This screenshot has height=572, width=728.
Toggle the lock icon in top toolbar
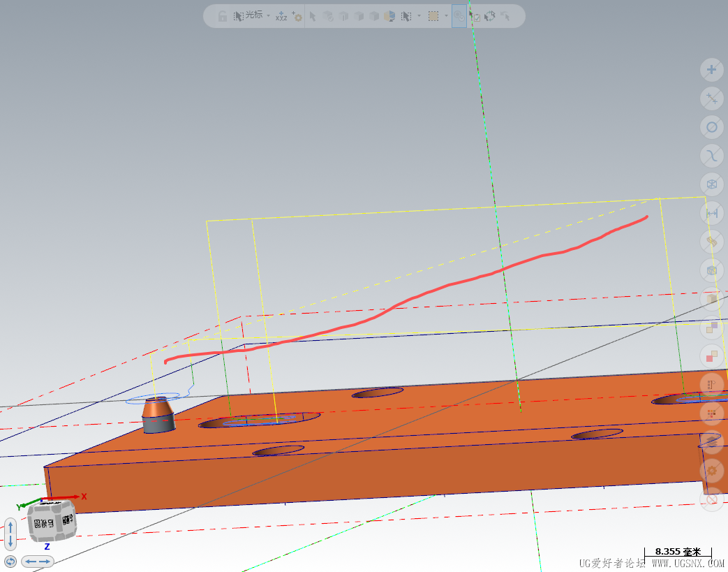tap(222, 16)
